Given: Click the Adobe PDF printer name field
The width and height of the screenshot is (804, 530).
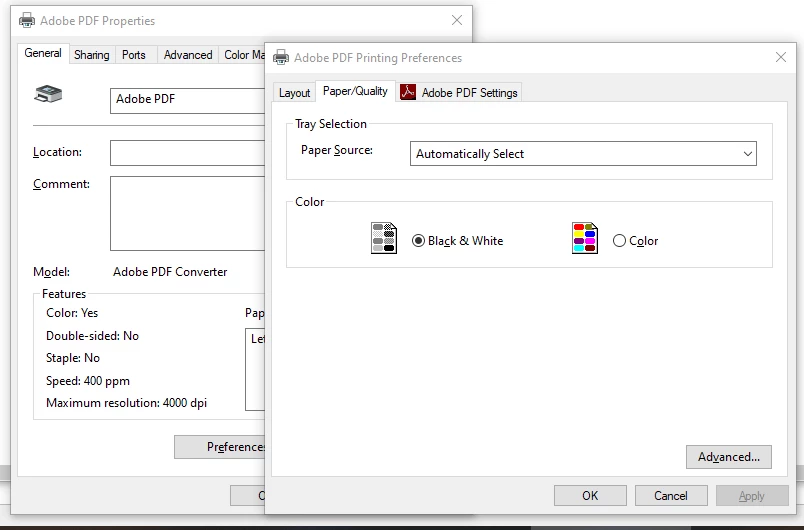Looking at the screenshot, I should pos(187,100).
